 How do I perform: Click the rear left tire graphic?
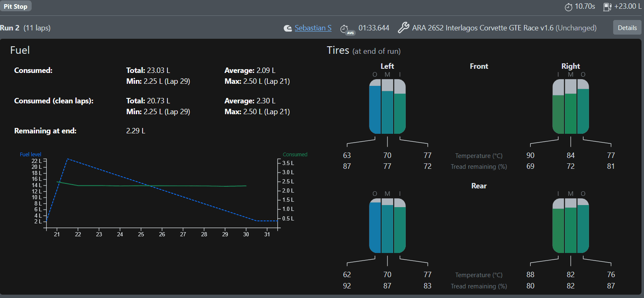pyautogui.click(x=387, y=225)
